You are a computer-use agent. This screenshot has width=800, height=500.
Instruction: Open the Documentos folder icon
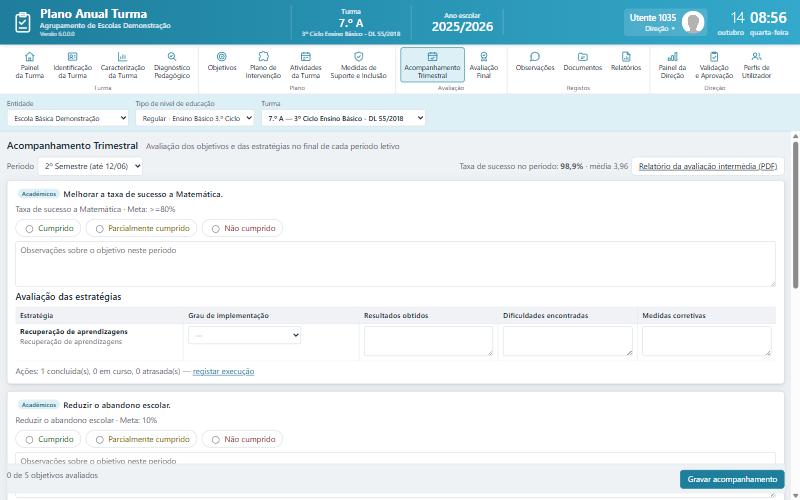(x=583, y=56)
